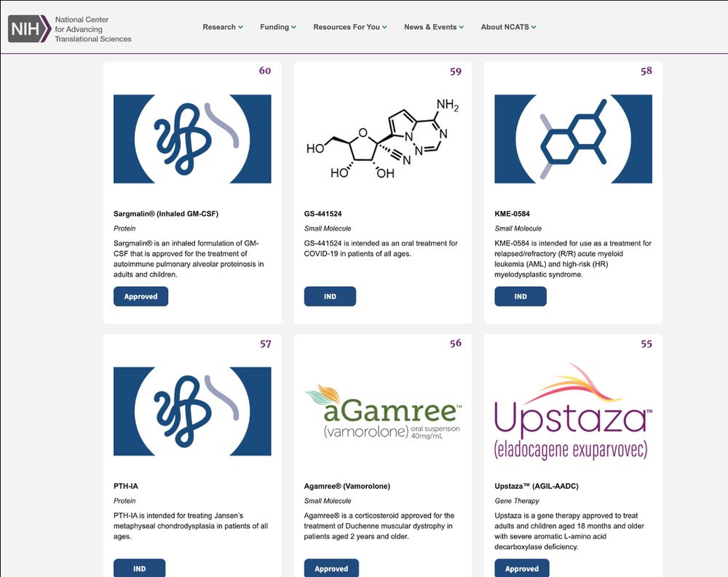Select the GS-441524 card title
This screenshot has height=577, width=728.
point(323,213)
